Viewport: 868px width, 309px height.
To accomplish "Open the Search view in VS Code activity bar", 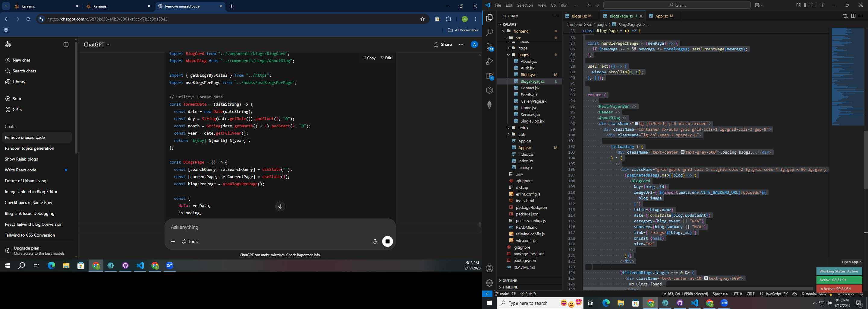I will pos(489,32).
